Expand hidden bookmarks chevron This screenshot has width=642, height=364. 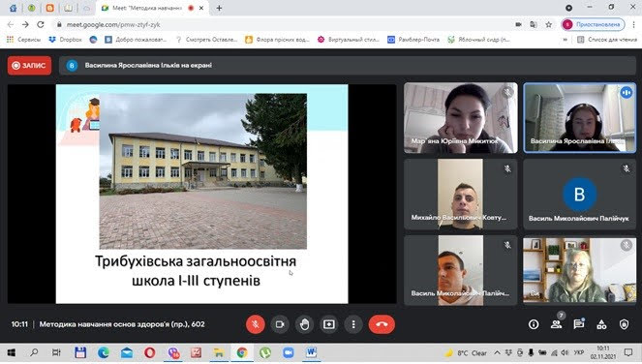pos(566,40)
